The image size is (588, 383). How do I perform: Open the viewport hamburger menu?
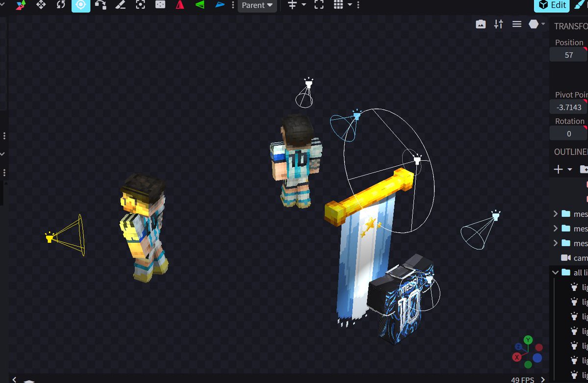pos(517,25)
